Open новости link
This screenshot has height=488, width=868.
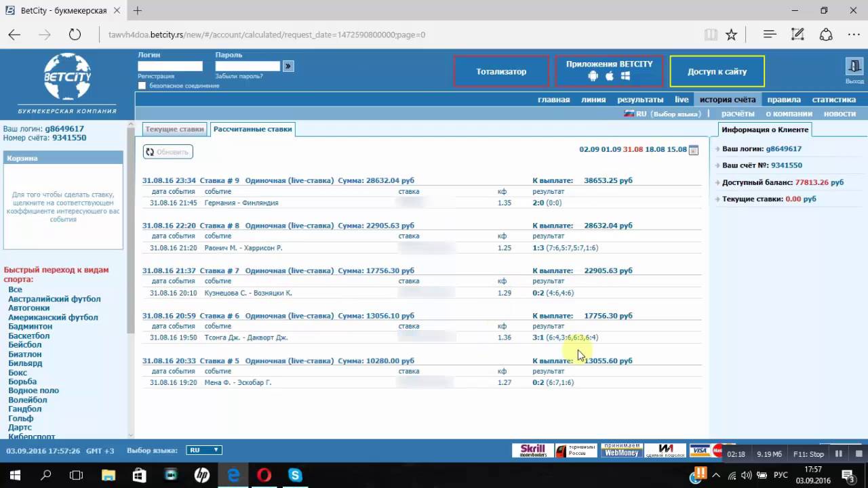(840, 114)
